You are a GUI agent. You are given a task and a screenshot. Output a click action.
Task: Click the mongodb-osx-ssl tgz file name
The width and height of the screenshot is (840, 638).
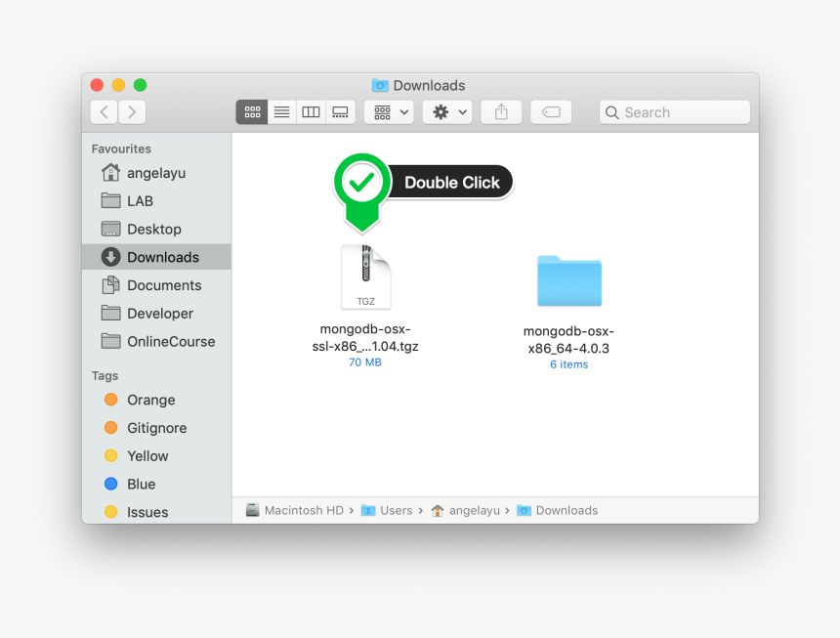pyautogui.click(x=365, y=337)
